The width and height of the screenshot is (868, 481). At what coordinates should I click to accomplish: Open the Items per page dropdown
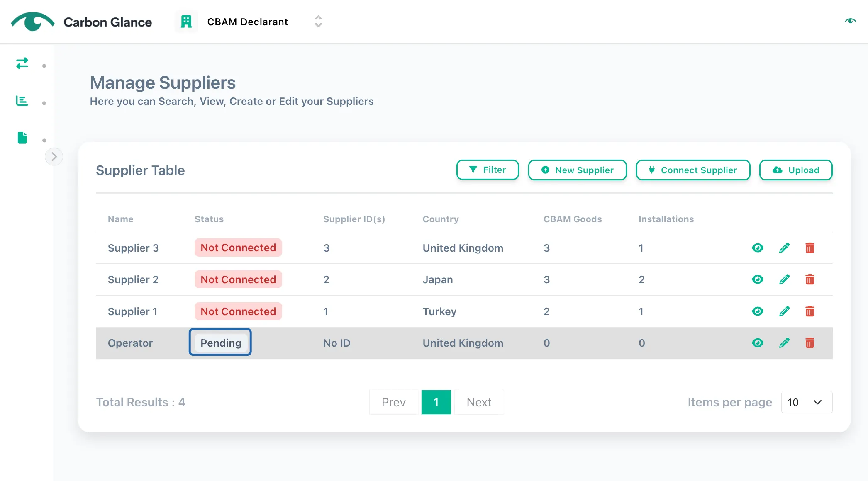click(x=807, y=402)
